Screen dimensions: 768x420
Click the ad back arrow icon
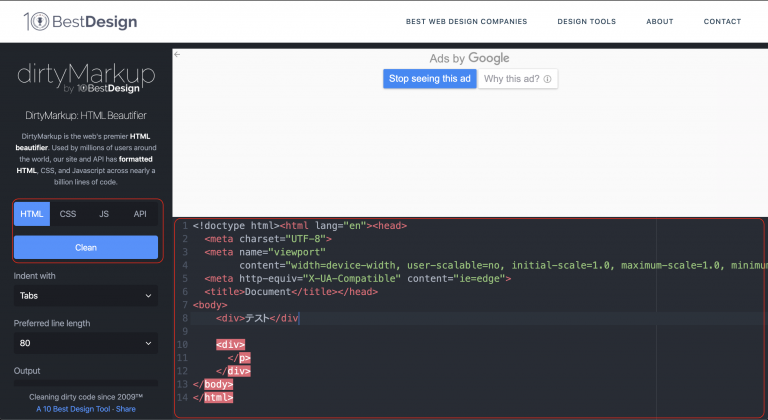[177, 54]
